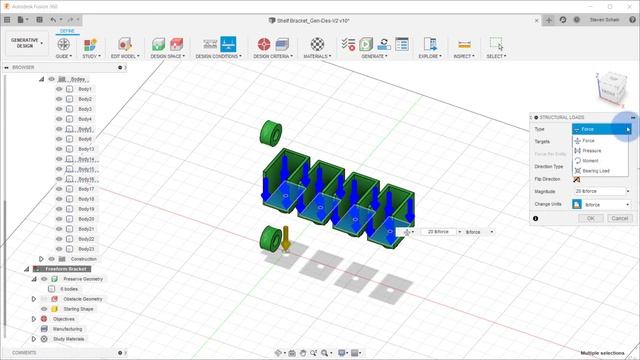Expand the Objectives node
640x360 pixels.
click(34, 319)
